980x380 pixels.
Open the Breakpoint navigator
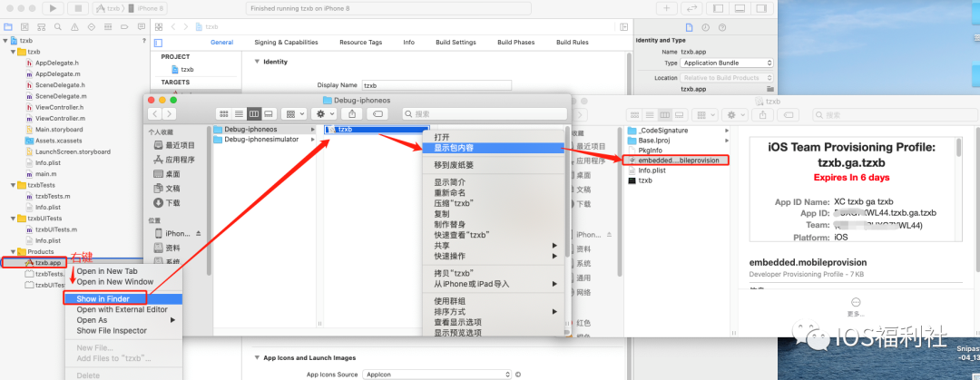(x=124, y=27)
